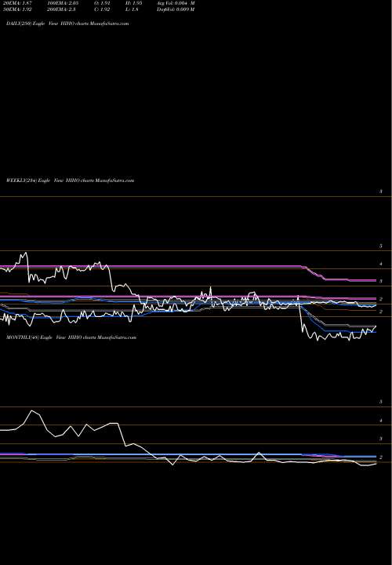This screenshot has width=392, height=565.
Task: Click the weekly chart axis label 4
Action: [381, 264]
